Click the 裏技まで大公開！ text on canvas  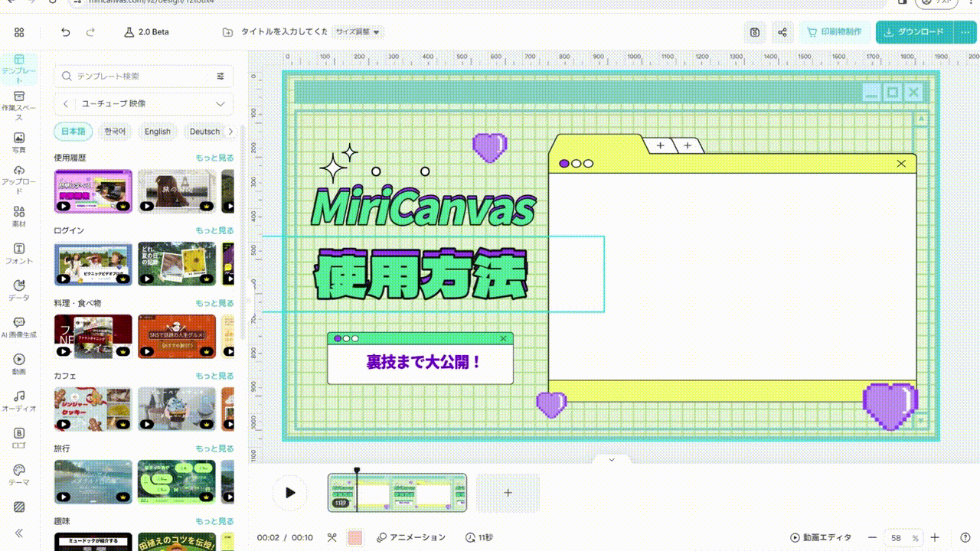[423, 362]
